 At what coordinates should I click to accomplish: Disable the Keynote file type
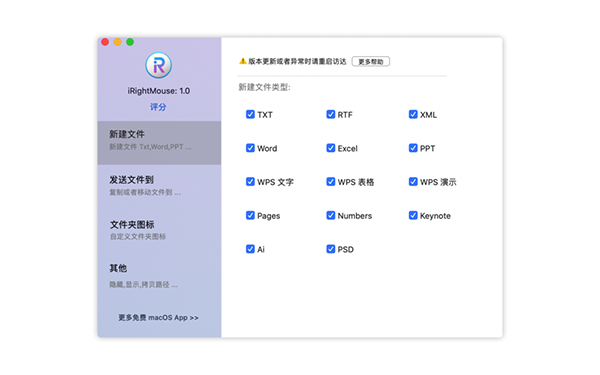coord(413,215)
